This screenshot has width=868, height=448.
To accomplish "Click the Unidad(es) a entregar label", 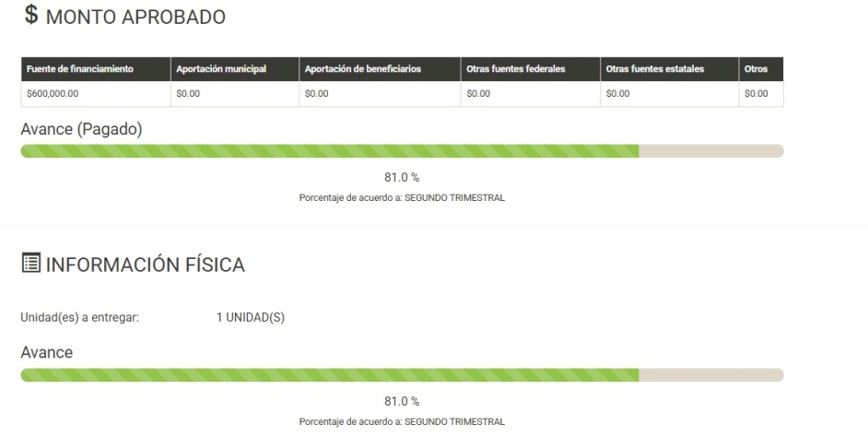I will (x=80, y=318).
